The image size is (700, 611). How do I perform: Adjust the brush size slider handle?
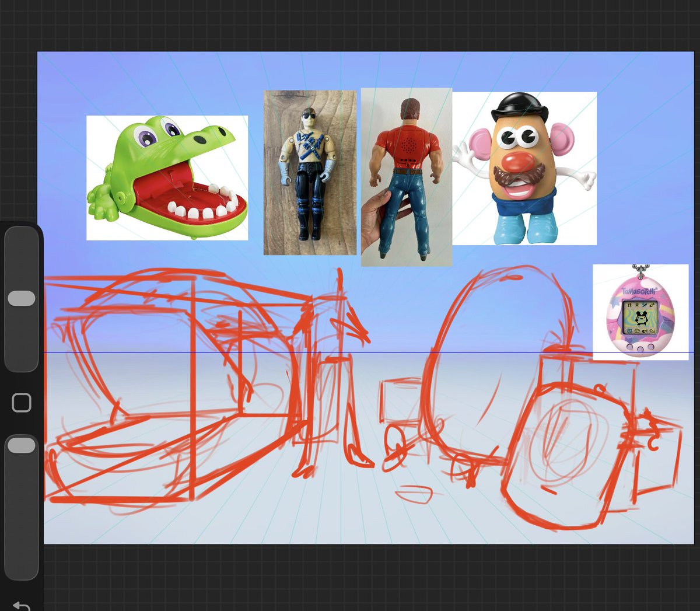[x=22, y=298]
